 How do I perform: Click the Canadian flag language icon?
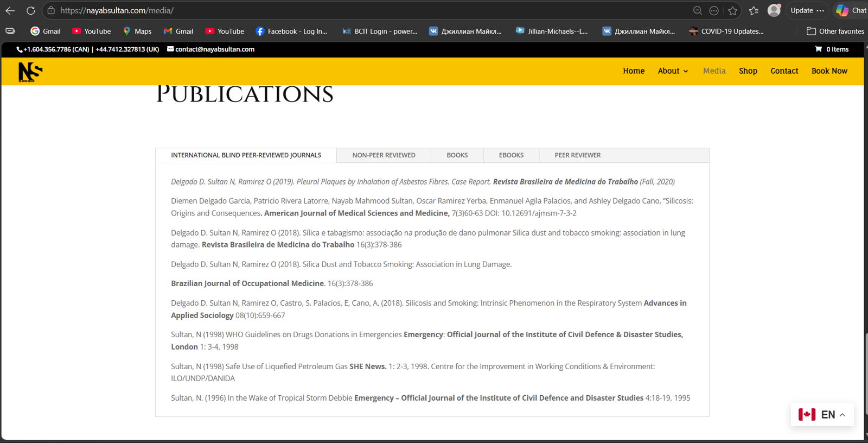(x=807, y=415)
